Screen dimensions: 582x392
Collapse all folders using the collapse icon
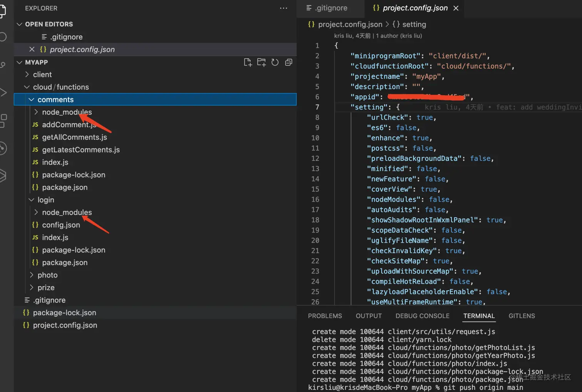click(x=288, y=62)
